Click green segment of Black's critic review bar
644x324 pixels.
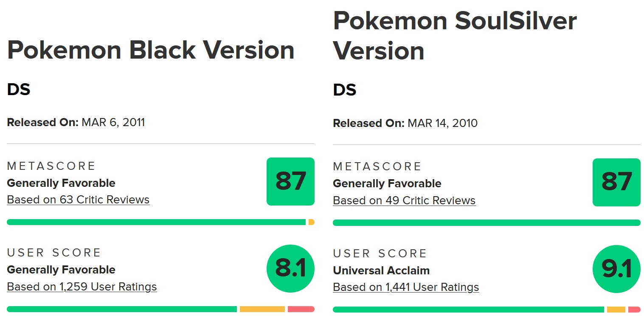[156, 222]
